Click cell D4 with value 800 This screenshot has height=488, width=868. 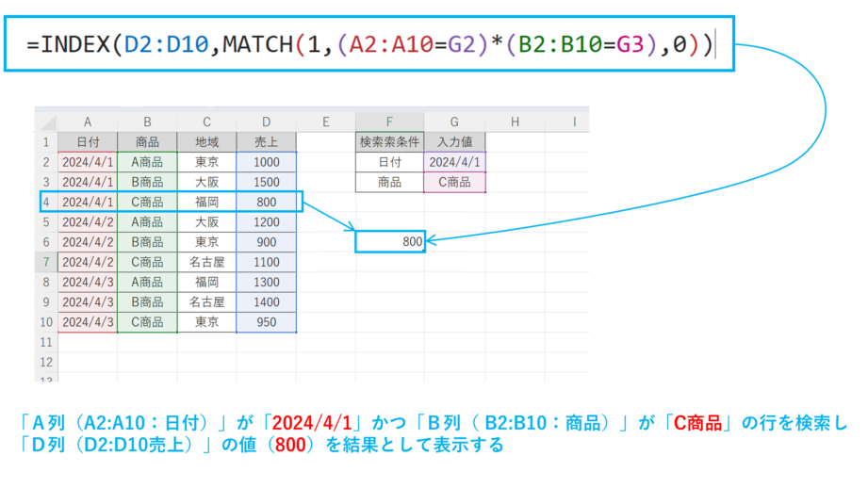pos(266,202)
